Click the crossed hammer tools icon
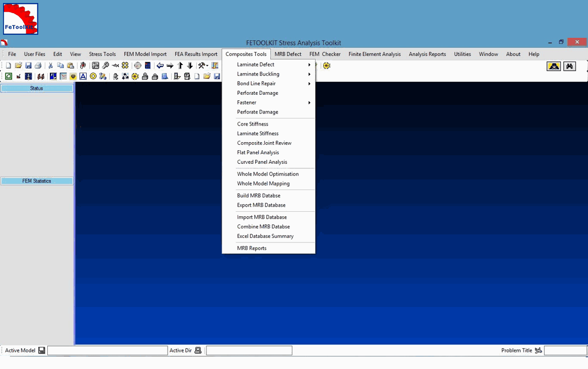The height and width of the screenshot is (369, 588). [202, 66]
